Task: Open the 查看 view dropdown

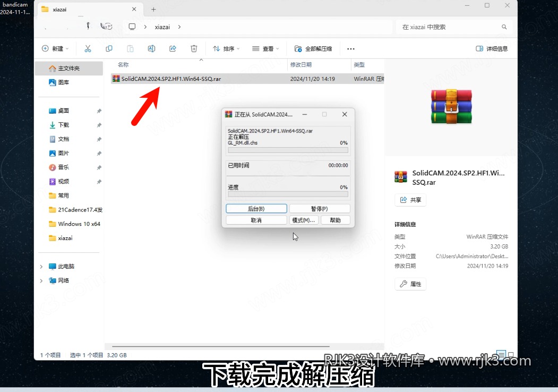Action: (265, 49)
